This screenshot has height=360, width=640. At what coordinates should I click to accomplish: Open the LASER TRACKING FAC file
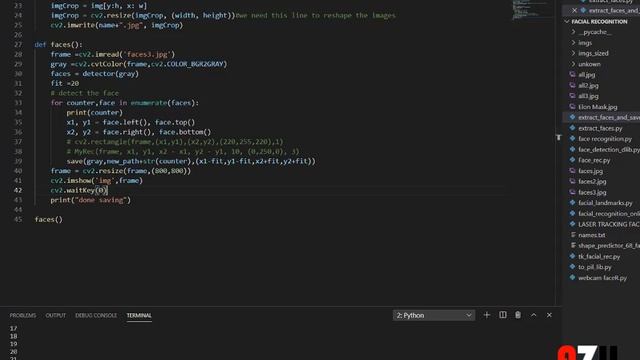(x=609, y=224)
